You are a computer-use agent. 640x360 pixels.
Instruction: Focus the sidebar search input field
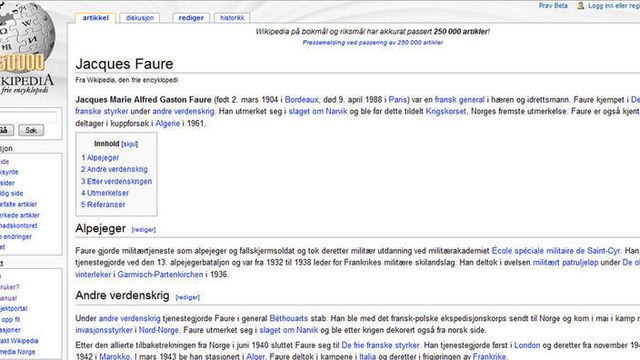(x=29, y=118)
